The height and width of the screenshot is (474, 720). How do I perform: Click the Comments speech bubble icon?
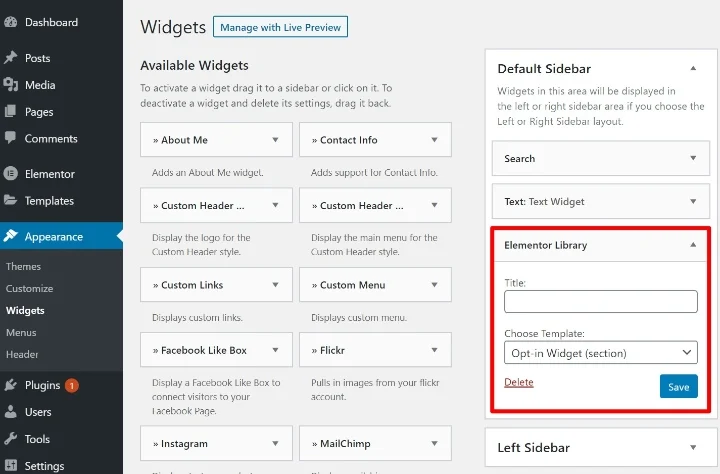10,139
